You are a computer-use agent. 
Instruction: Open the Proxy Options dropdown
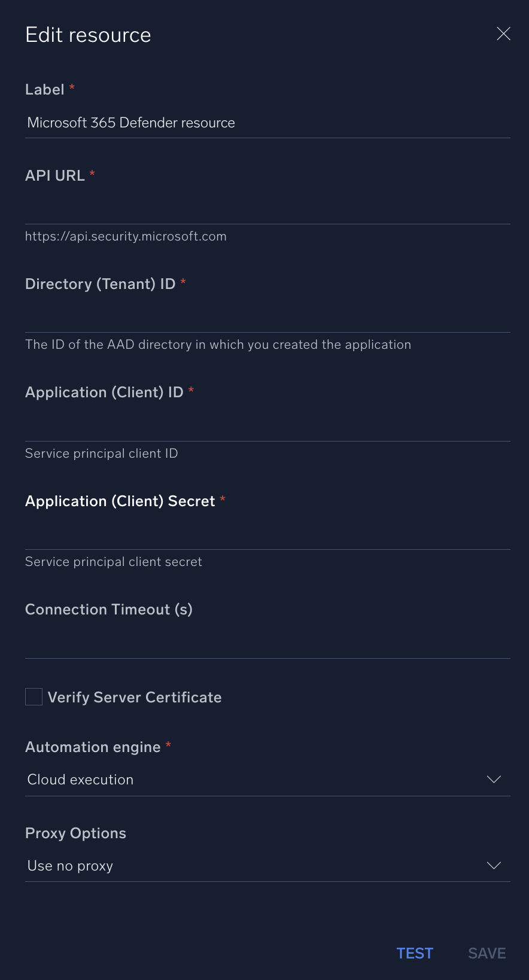(x=267, y=865)
